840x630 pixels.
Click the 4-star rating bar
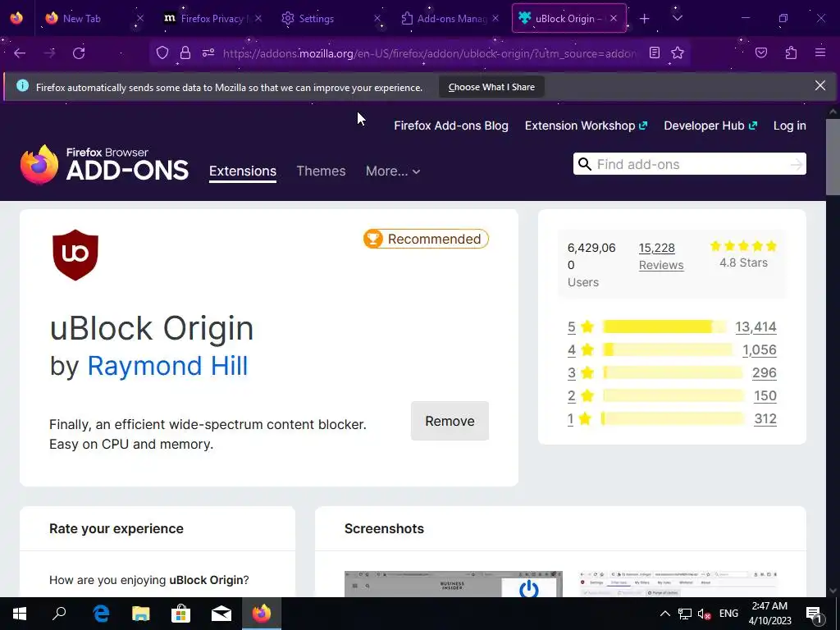click(x=668, y=349)
